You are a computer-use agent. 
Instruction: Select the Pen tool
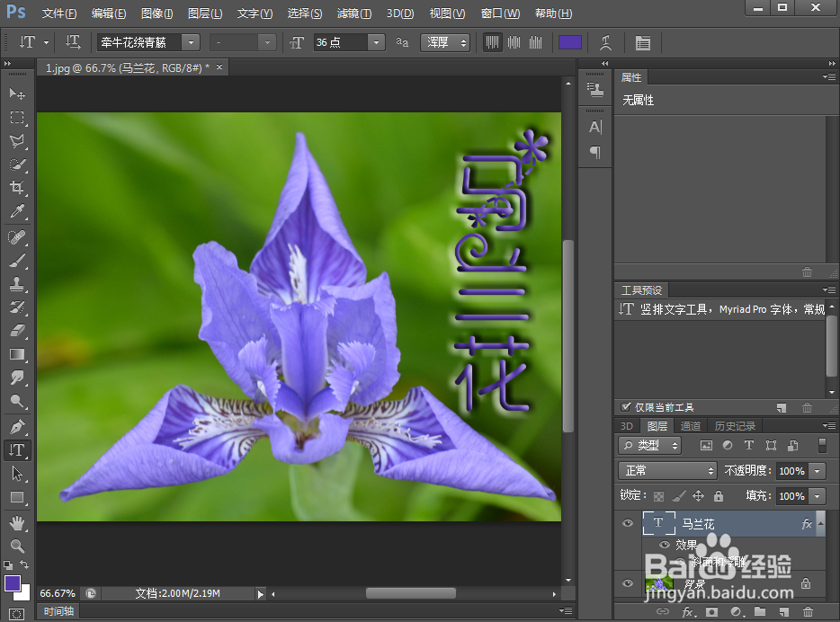coord(17,427)
